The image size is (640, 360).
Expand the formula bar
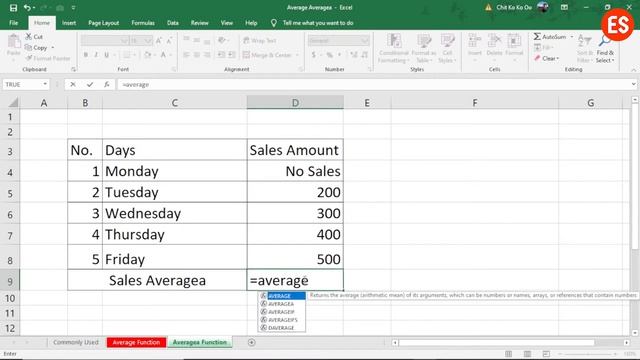[633, 84]
